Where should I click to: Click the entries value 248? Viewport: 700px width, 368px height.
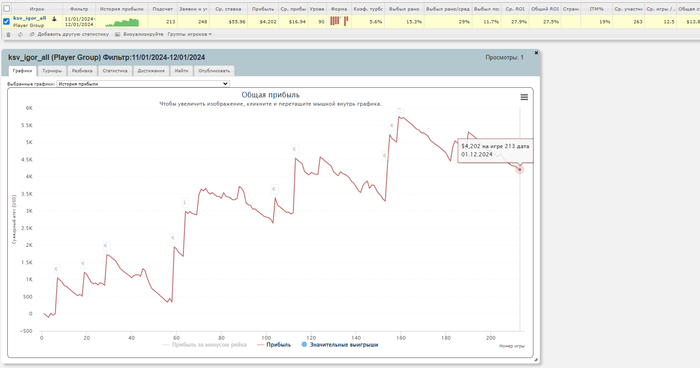(202, 21)
